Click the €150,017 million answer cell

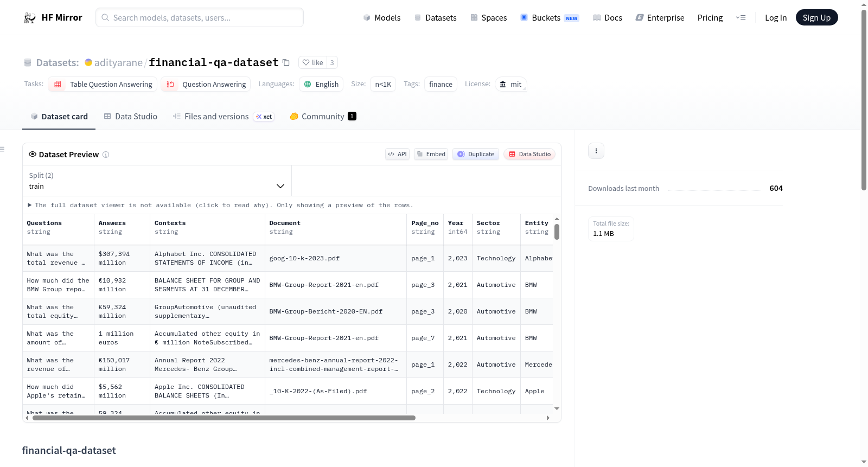[x=122, y=365]
